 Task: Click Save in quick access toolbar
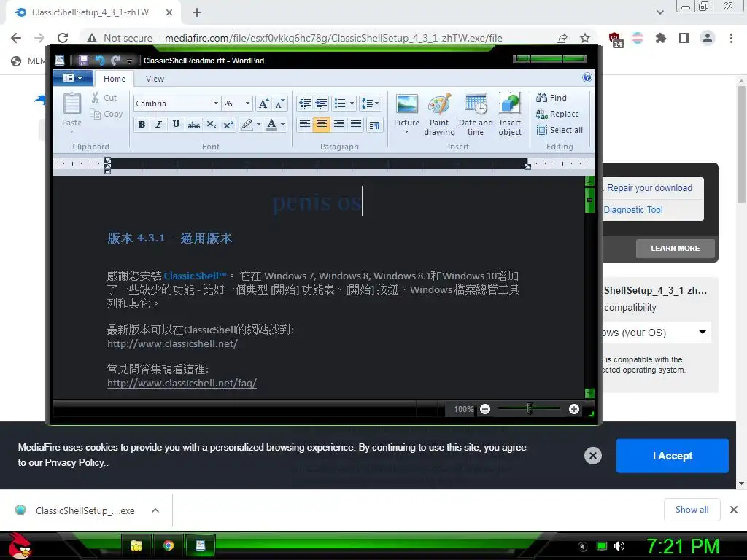click(83, 61)
